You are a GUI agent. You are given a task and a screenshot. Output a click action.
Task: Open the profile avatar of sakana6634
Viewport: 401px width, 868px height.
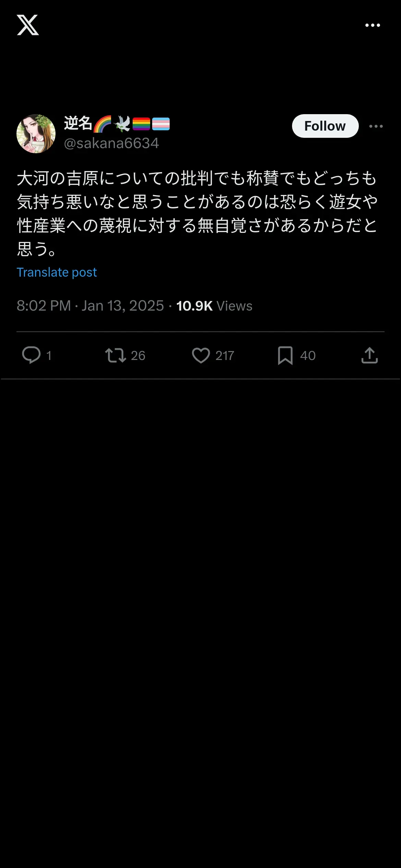pyautogui.click(x=36, y=134)
